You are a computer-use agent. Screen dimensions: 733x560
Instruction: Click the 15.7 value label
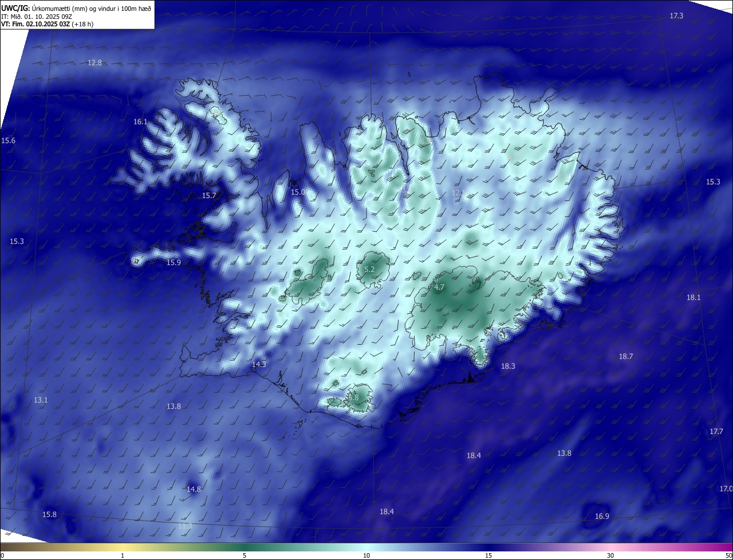209,196
